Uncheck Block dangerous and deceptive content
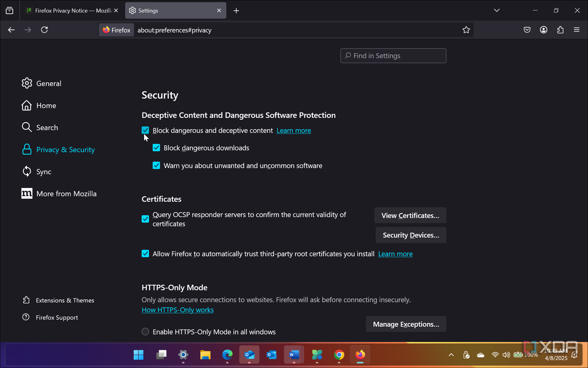This screenshot has width=588, height=368. point(145,130)
